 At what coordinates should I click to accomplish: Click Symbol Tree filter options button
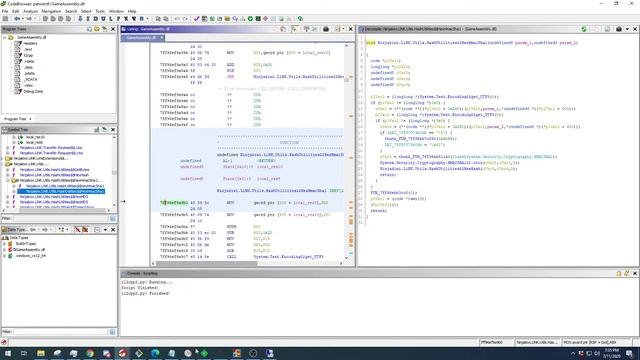point(113,219)
